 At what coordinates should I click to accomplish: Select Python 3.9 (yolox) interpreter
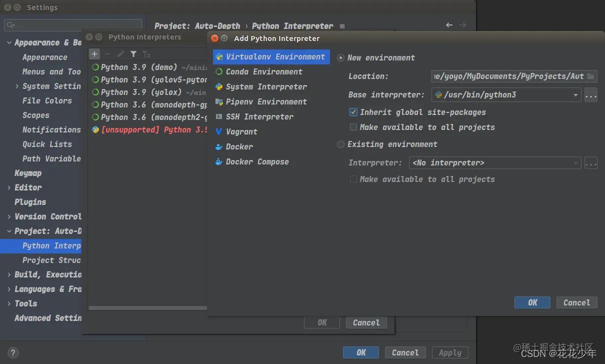click(148, 92)
